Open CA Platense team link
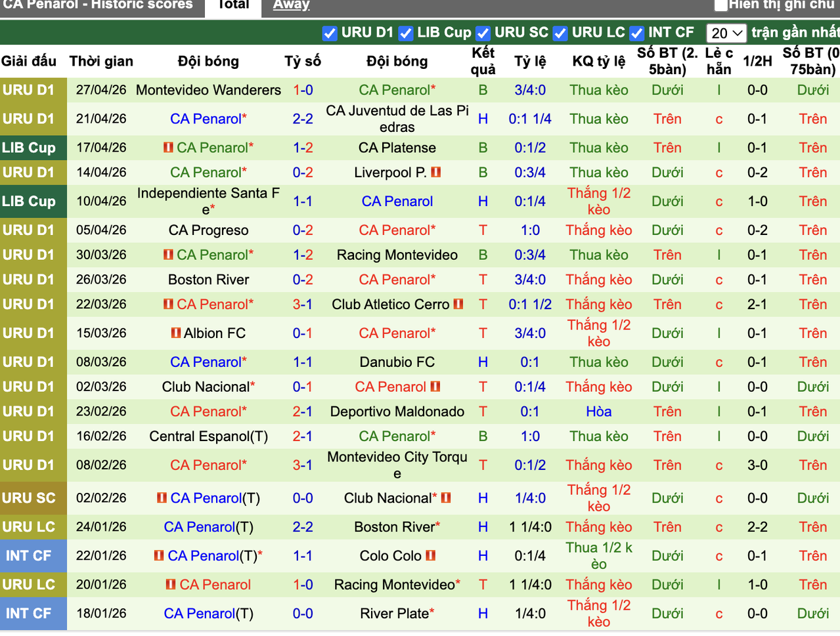 (397, 148)
